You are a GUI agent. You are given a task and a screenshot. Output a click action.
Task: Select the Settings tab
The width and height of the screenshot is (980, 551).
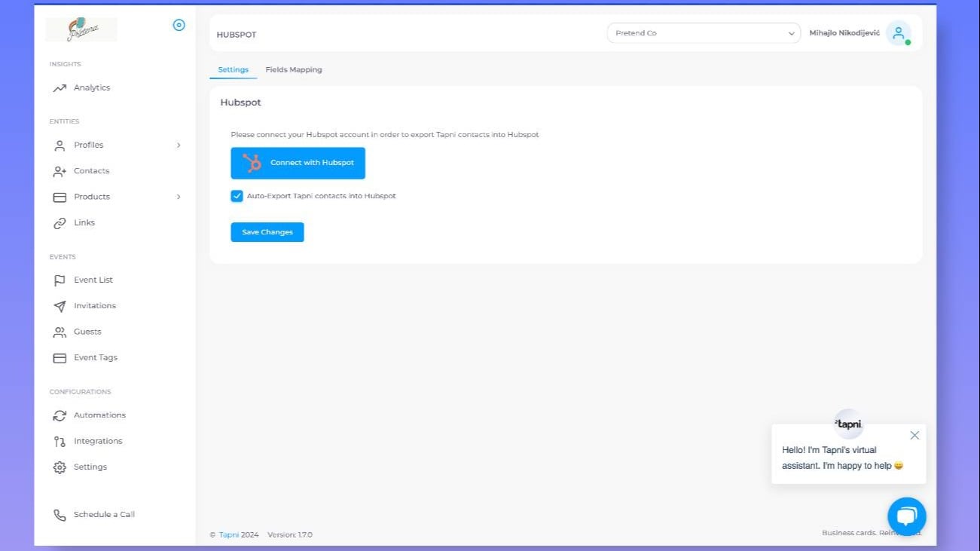pyautogui.click(x=233, y=70)
